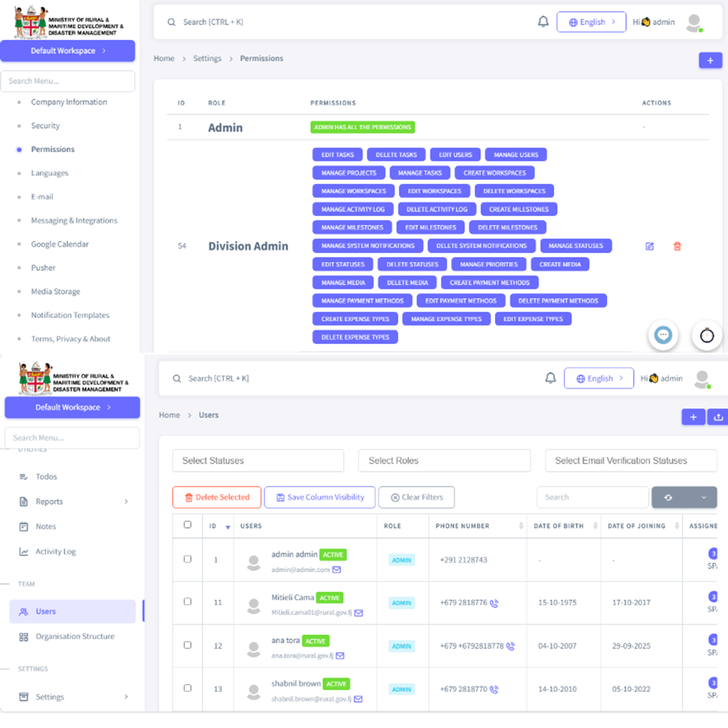Viewport: 728px width, 728px height.
Task: Open the English language dropdown on the Users page
Action: pos(599,378)
